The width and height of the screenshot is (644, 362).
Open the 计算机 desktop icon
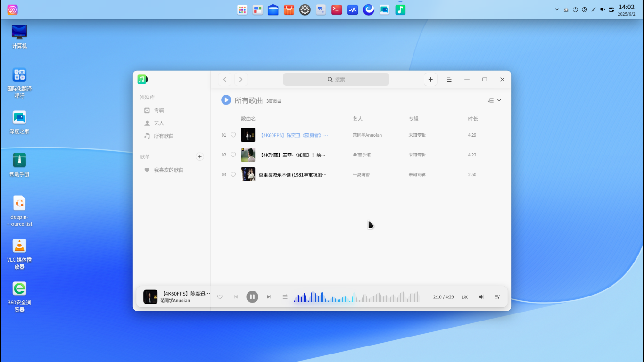19,36
